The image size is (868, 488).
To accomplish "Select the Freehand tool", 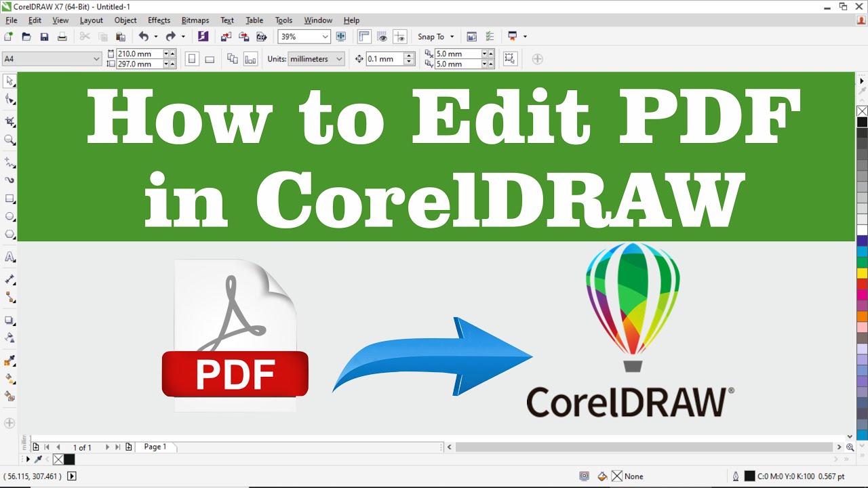I will tap(9, 163).
